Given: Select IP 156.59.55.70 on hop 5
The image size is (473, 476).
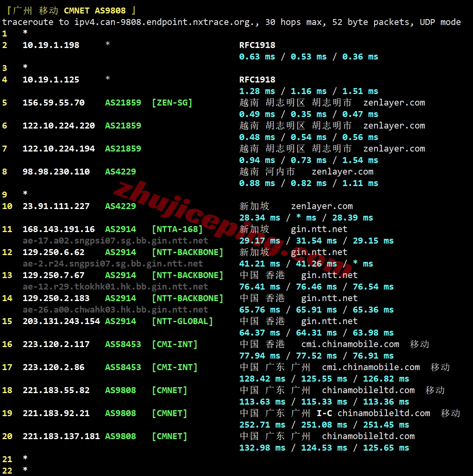Looking at the screenshot, I should (x=54, y=103).
